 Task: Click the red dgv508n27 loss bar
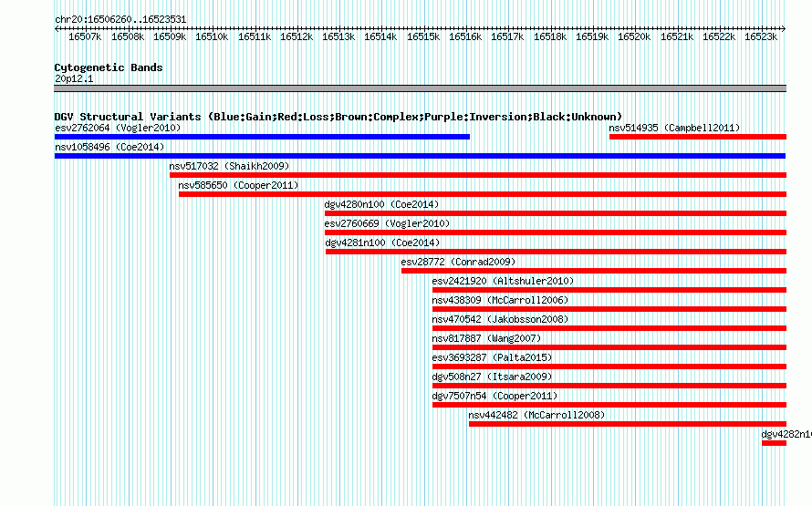[609, 386]
